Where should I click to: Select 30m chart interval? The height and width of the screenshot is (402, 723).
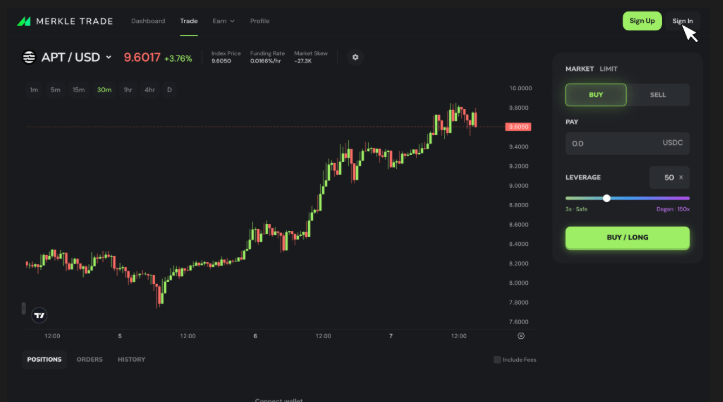[104, 90]
